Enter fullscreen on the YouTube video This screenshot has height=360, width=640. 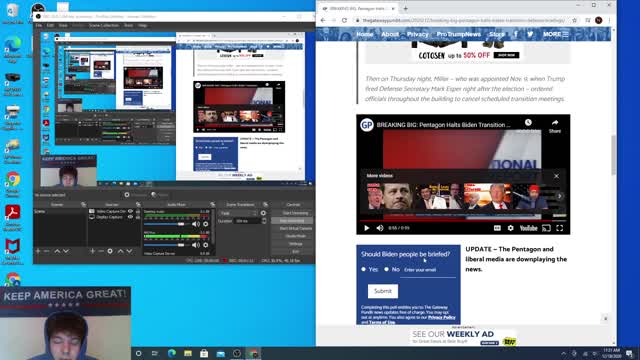pos(560,228)
